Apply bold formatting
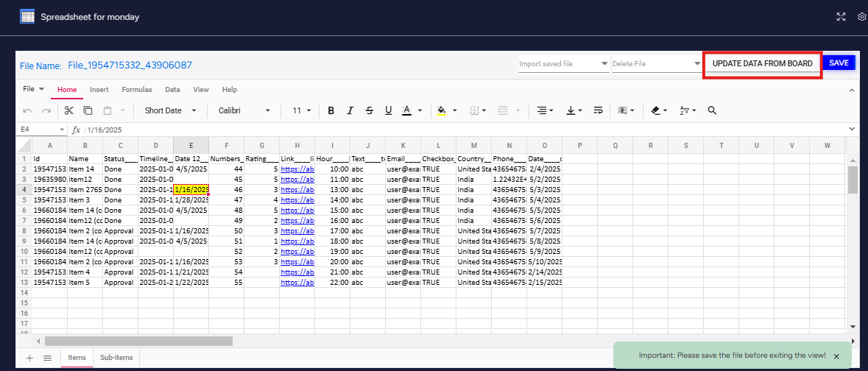The image size is (868, 371). (331, 110)
